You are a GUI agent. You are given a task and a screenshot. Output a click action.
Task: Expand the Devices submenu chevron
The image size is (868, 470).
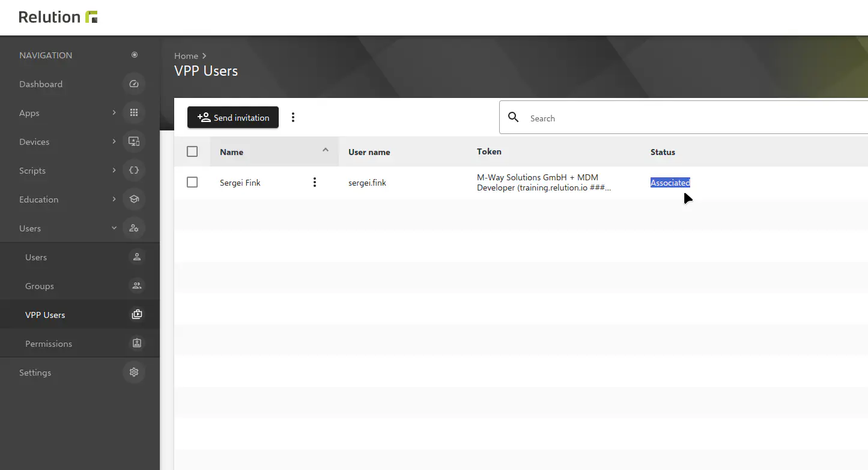coord(114,142)
